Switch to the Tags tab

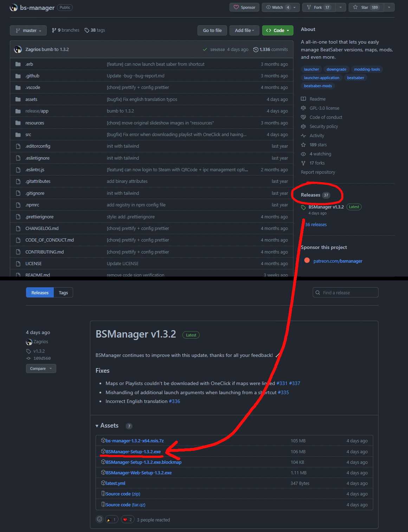pos(63,292)
